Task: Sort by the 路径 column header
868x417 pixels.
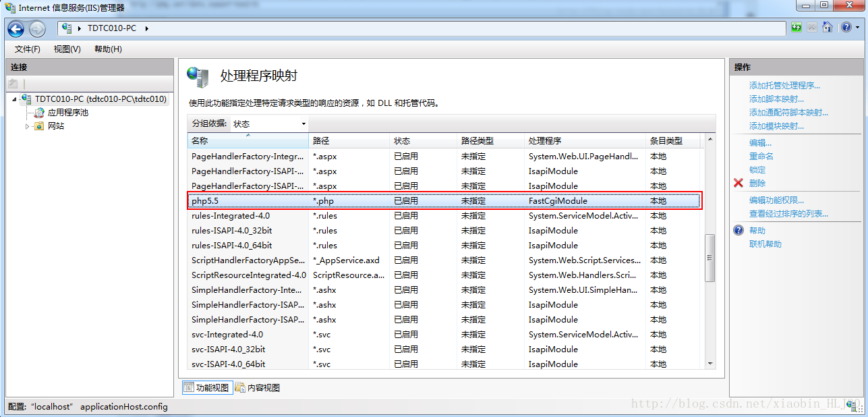Action: pyautogui.click(x=349, y=141)
